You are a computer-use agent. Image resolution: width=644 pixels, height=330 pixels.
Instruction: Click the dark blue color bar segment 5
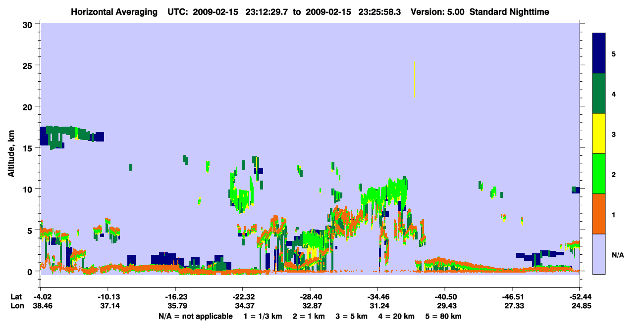[599, 53]
